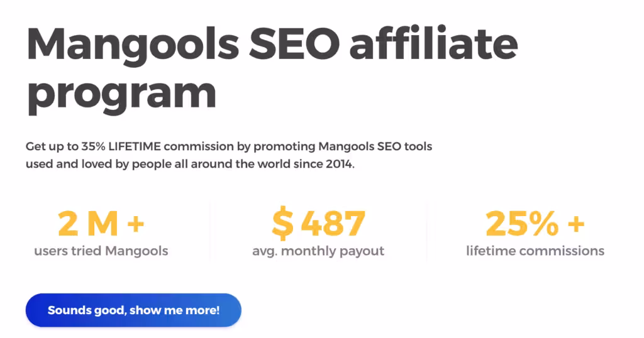Click the "avg. monthly payout" label
644x338 pixels.
coord(318,251)
